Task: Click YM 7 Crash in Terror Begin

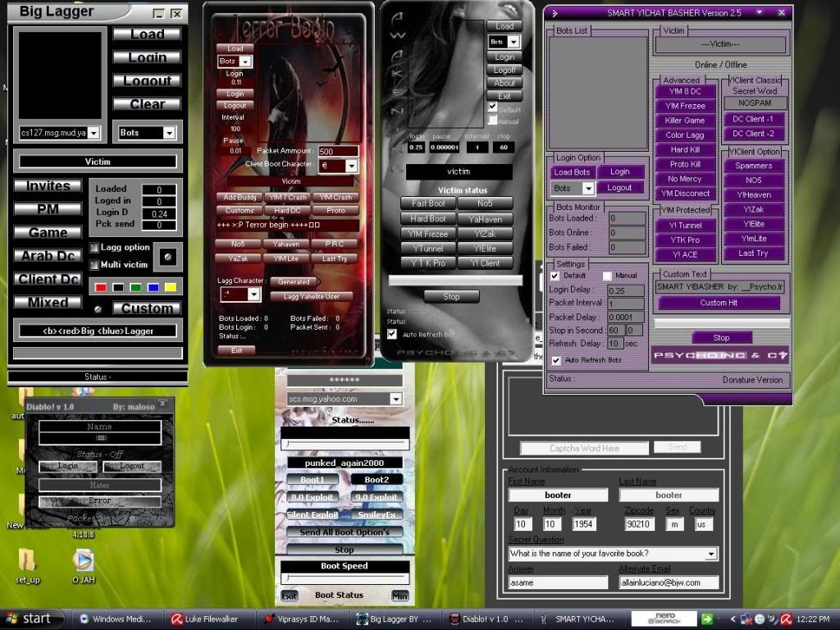Action: (288, 197)
